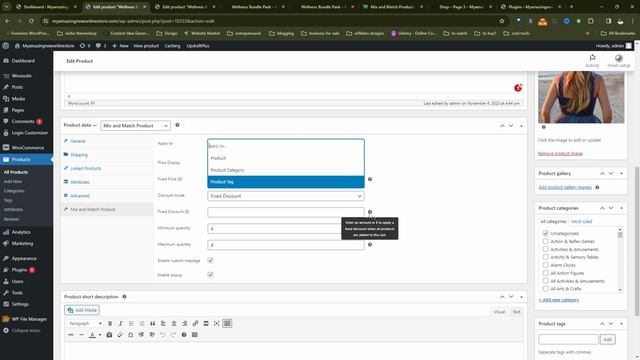Insert numbered list in short description
Image resolution: width=640 pixels, height=360 pixels.
click(x=142, y=323)
